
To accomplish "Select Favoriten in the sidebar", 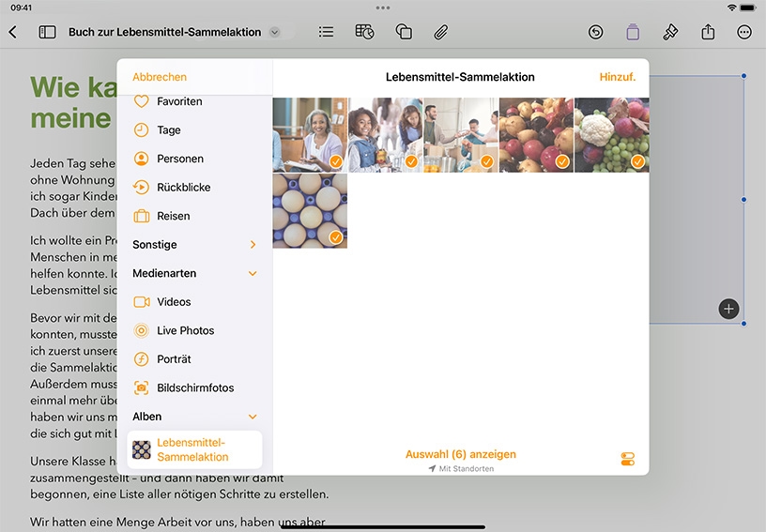I will (x=194, y=101).
